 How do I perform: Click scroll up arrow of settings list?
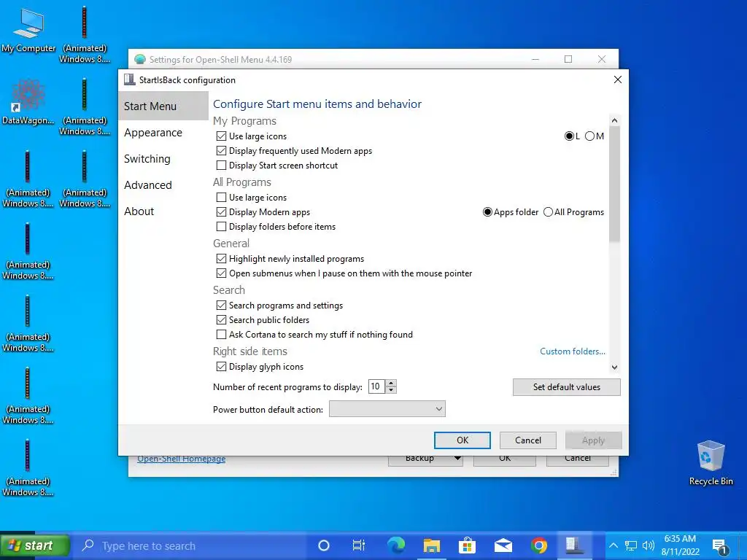[614, 120]
